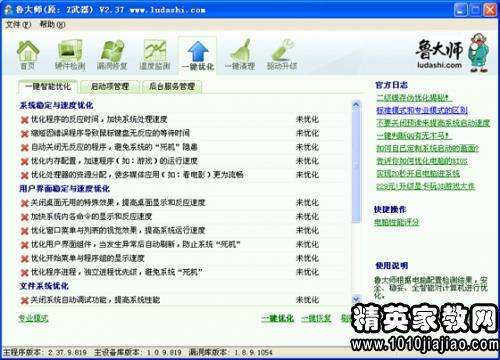Click the optimization list scrollbar thumb
The image size is (500, 360).
[x=356, y=166]
